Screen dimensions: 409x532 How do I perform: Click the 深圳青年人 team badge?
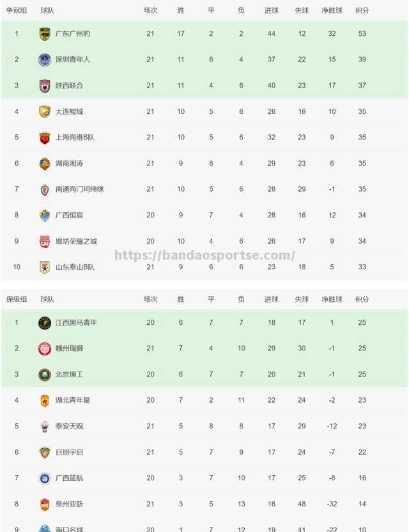click(45, 59)
